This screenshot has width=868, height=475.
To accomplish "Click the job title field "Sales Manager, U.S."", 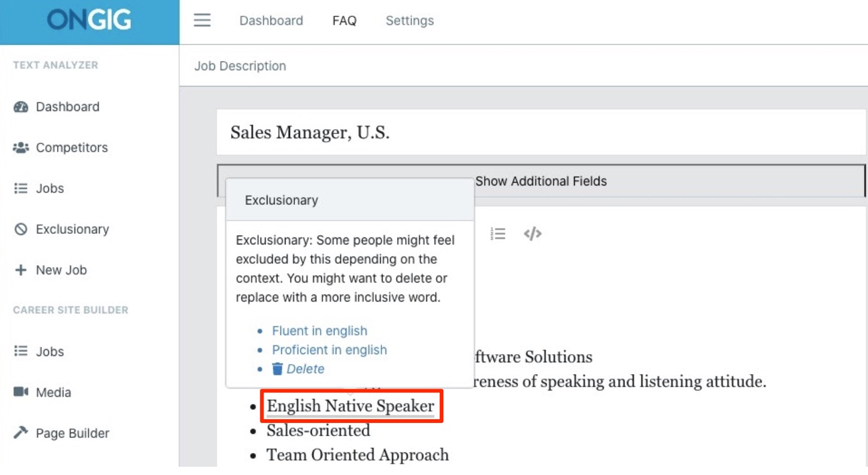I will coord(310,132).
